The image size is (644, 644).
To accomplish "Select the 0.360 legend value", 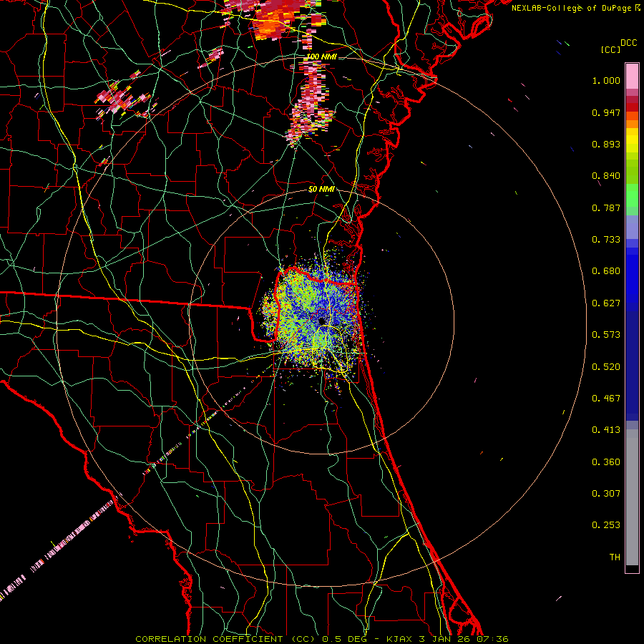I will [606, 462].
